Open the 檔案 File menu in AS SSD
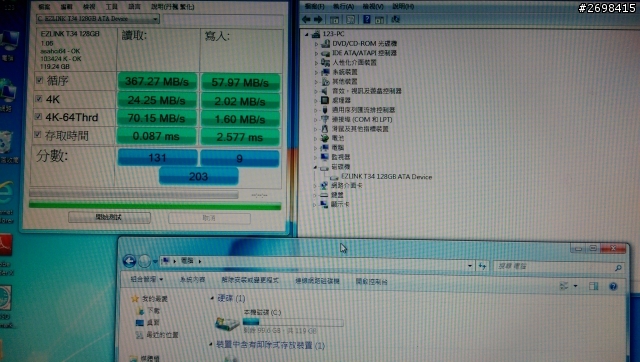This screenshot has width=640, height=362. [x=44, y=7]
